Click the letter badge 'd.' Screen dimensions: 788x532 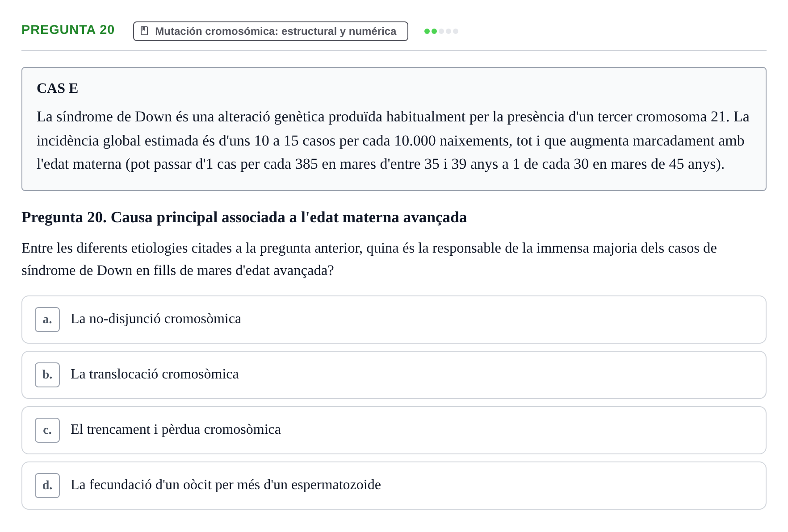point(47,486)
